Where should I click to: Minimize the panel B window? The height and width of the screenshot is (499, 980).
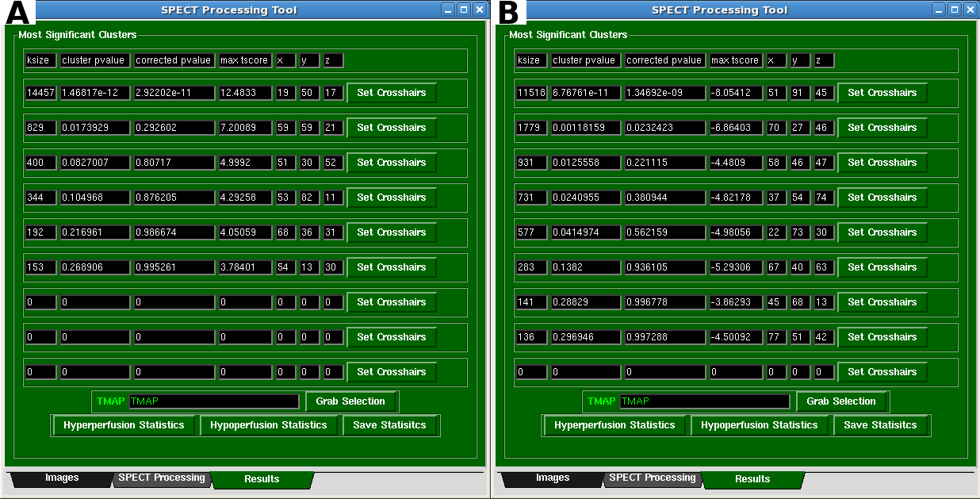(x=939, y=10)
